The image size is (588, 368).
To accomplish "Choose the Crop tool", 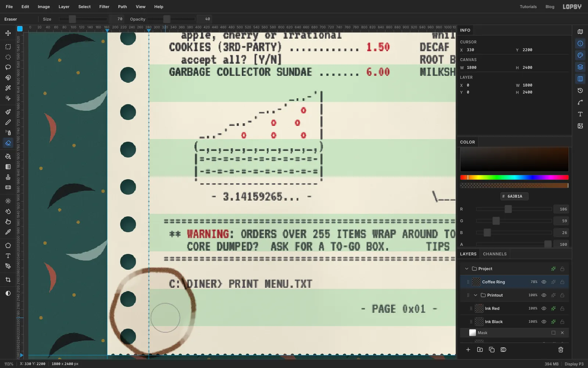I will [8, 280].
